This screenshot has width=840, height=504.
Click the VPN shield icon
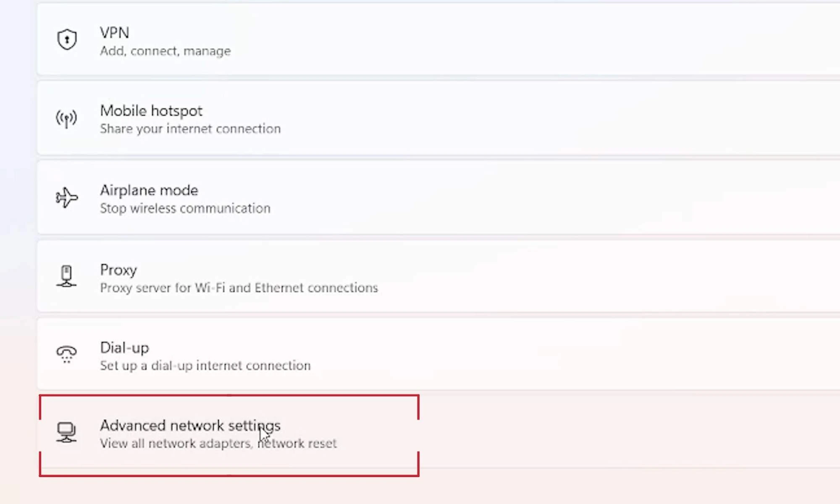(x=66, y=39)
